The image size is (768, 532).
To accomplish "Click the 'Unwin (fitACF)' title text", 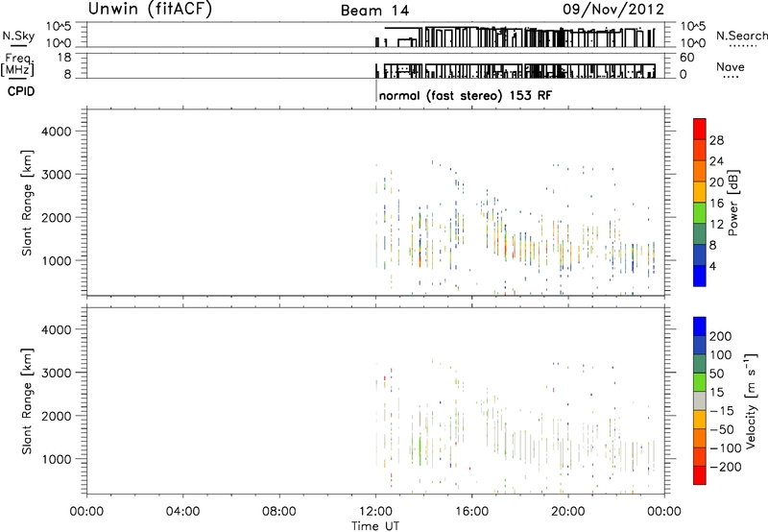I will click(x=150, y=9).
